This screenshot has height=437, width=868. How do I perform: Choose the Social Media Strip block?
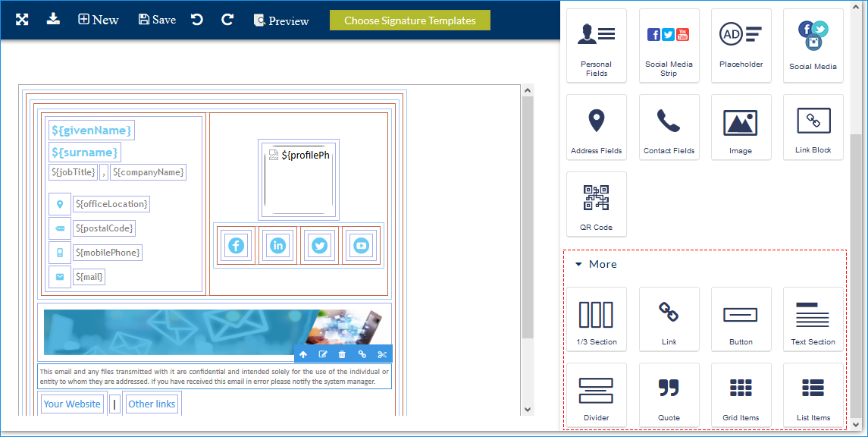coord(669,46)
